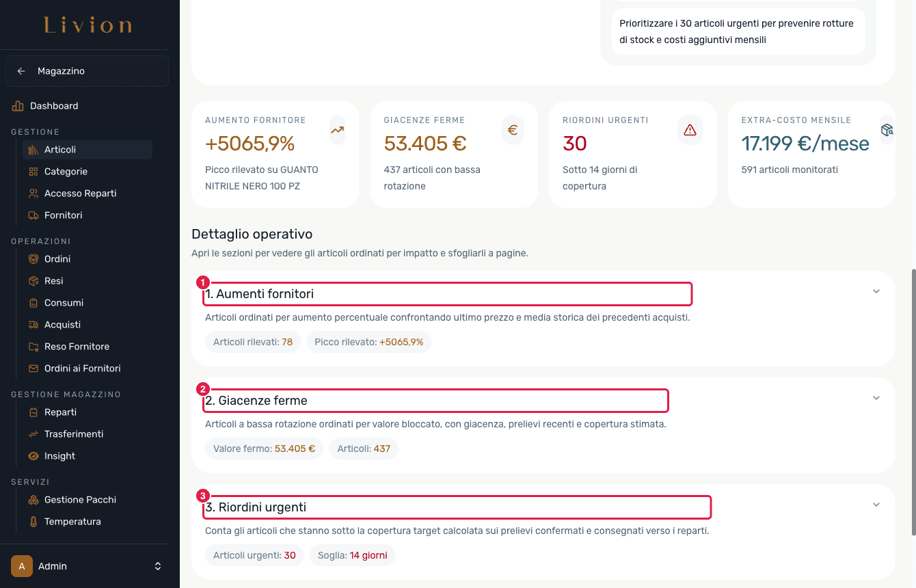Screen dimensions: 916x588
Task: Click the 'Articoli urgenti: 30' chip
Action: click(x=254, y=555)
